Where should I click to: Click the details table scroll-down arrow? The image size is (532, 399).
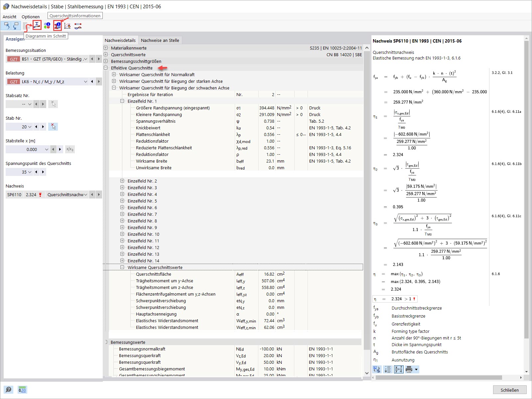click(367, 373)
